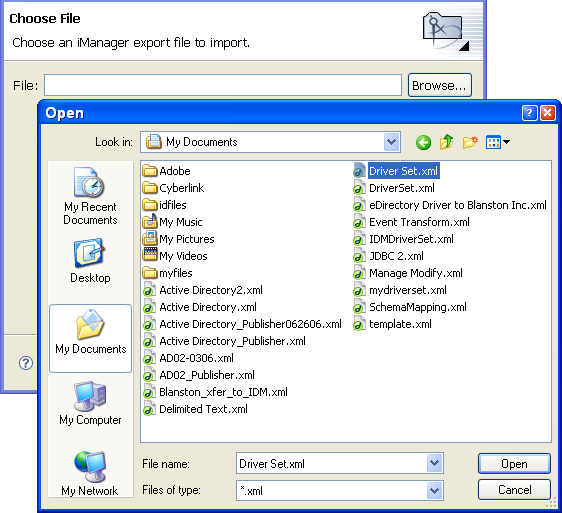Open My Network in places bar
This screenshot has height=513, width=562.
pyautogui.click(x=90, y=474)
